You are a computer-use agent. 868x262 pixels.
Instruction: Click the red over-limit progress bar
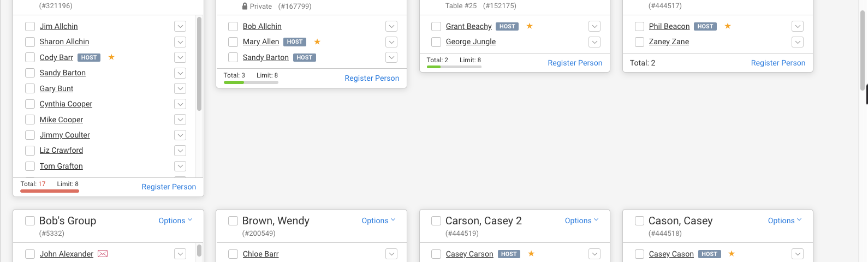click(50, 191)
